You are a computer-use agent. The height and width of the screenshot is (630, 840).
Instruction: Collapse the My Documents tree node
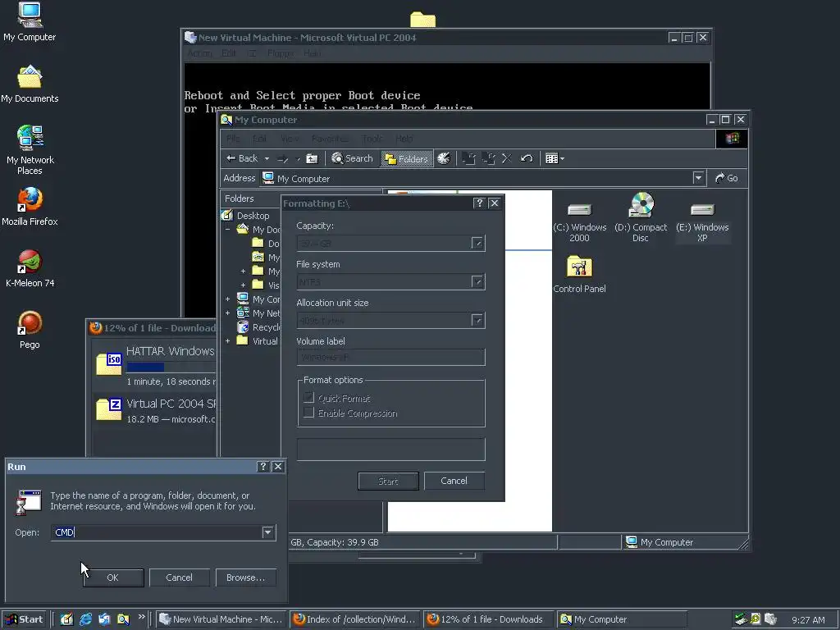click(228, 230)
